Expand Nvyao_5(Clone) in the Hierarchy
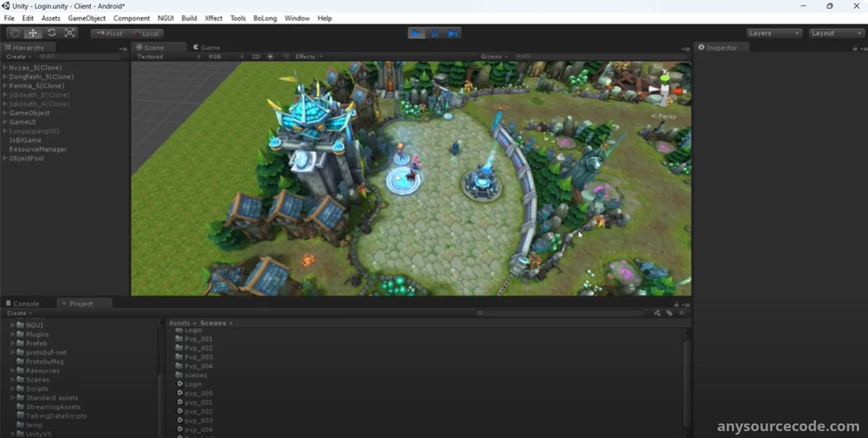Screen dimensions: 868x438 [x=5, y=68]
